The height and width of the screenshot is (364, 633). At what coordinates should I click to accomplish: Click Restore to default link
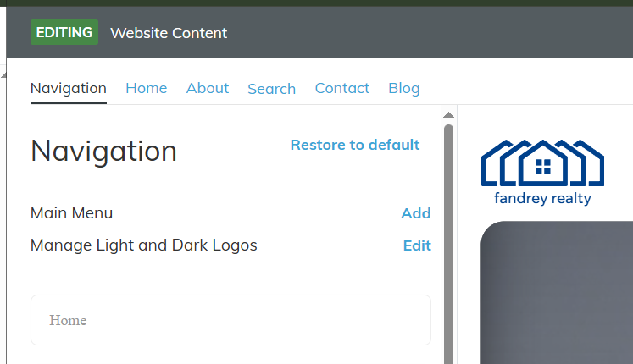(x=355, y=145)
